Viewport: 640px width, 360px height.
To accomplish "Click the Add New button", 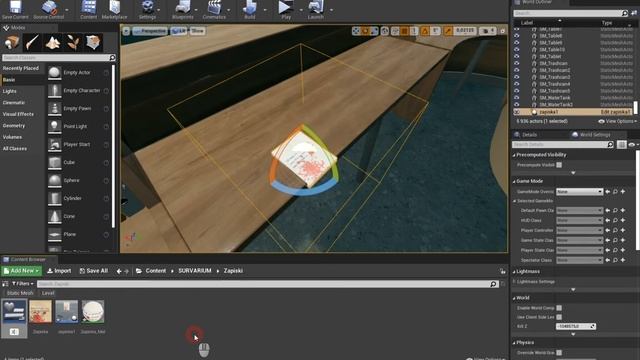I will click(21, 271).
